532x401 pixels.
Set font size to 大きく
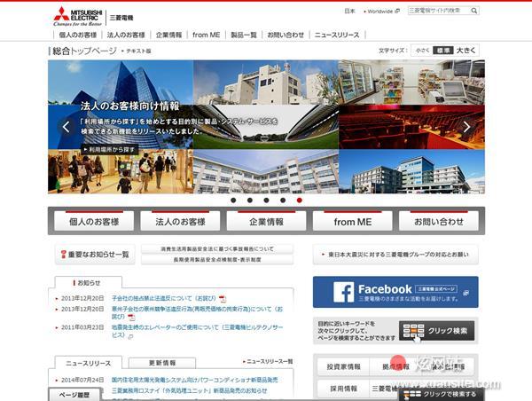pyautogui.click(x=466, y=51)
